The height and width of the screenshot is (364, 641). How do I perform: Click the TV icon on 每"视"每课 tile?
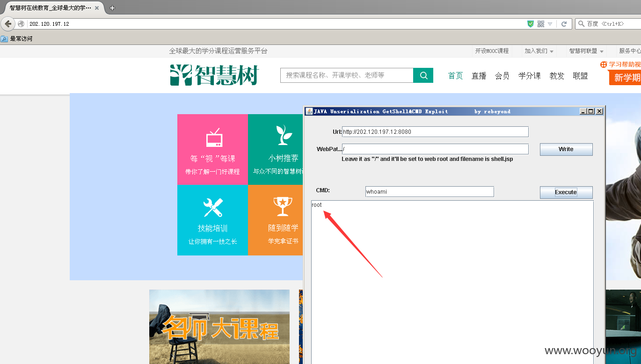coord(214,138)
